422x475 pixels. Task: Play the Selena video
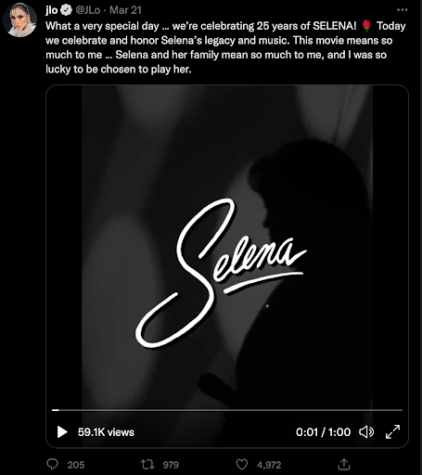click(x=62, y=432)
